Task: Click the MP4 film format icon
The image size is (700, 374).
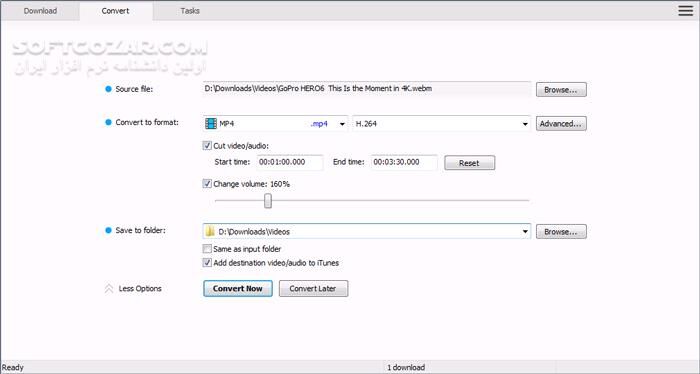Action: coord(211,124)
